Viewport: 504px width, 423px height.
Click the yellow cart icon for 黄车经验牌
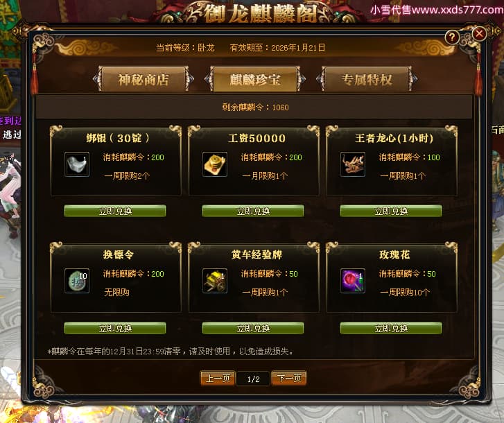click(215, 281)
